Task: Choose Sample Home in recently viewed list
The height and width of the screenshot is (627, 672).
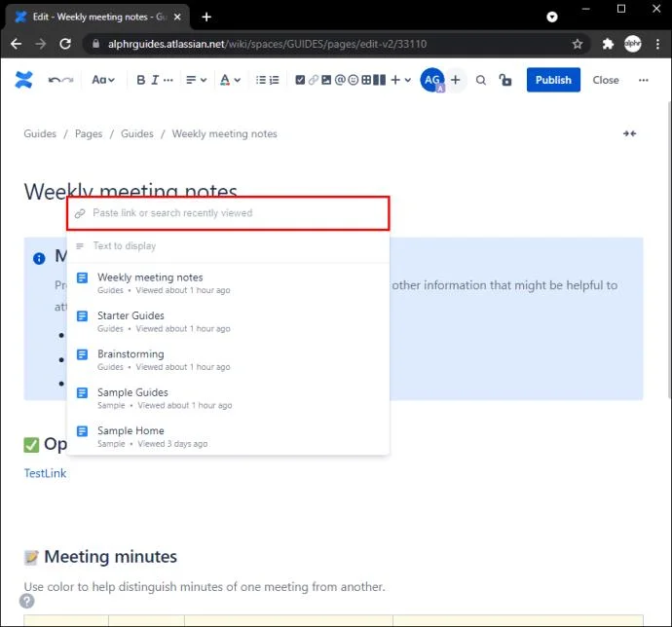Action: (131, 431)
